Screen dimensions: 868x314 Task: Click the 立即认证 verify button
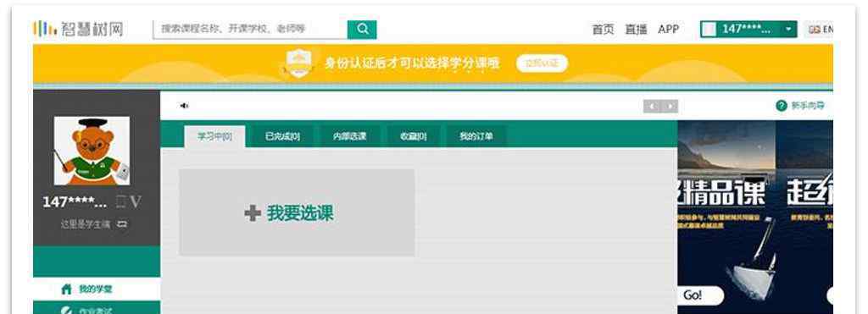(542, 63)
